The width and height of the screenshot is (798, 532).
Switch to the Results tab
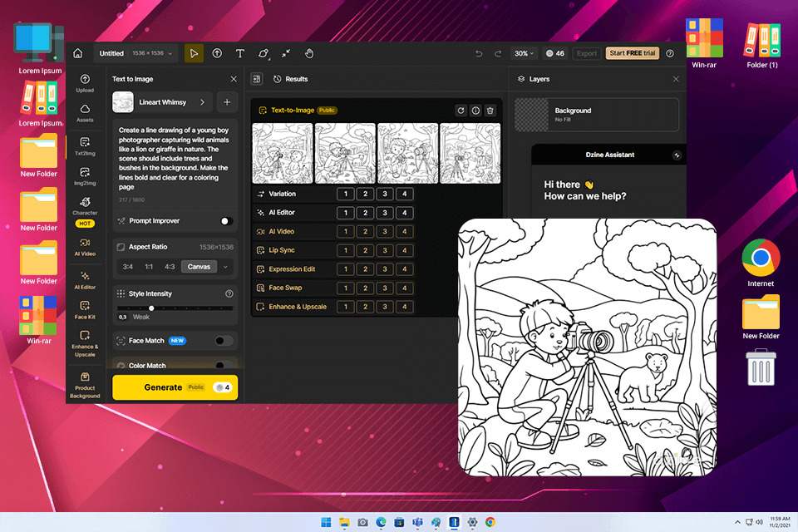click(x=291, y=79)
